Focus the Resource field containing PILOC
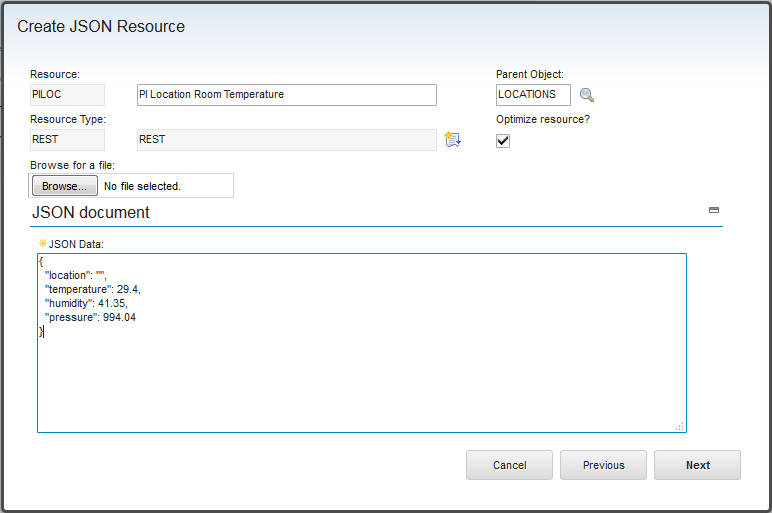This screenshot has width=772, height=513. [67, 95]
